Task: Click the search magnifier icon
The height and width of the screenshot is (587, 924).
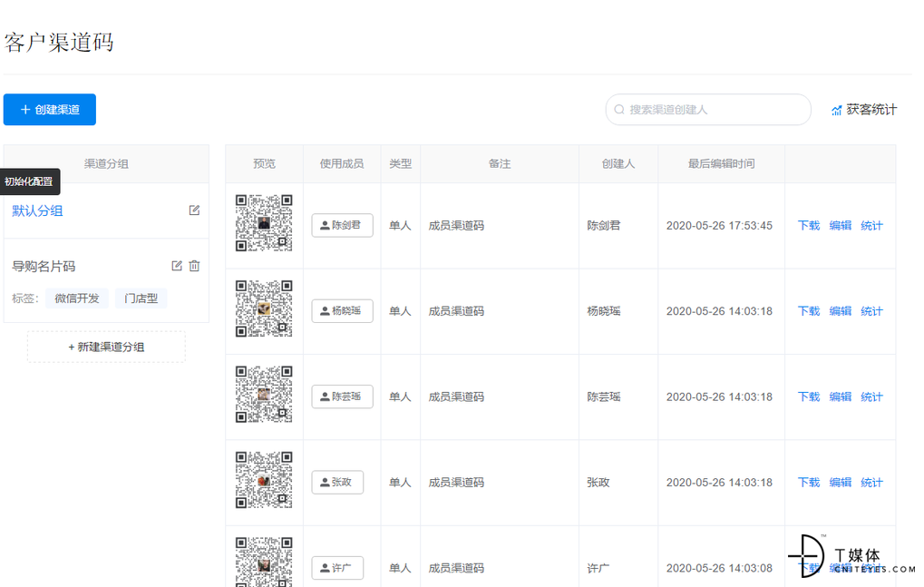Action: point(619,110)
